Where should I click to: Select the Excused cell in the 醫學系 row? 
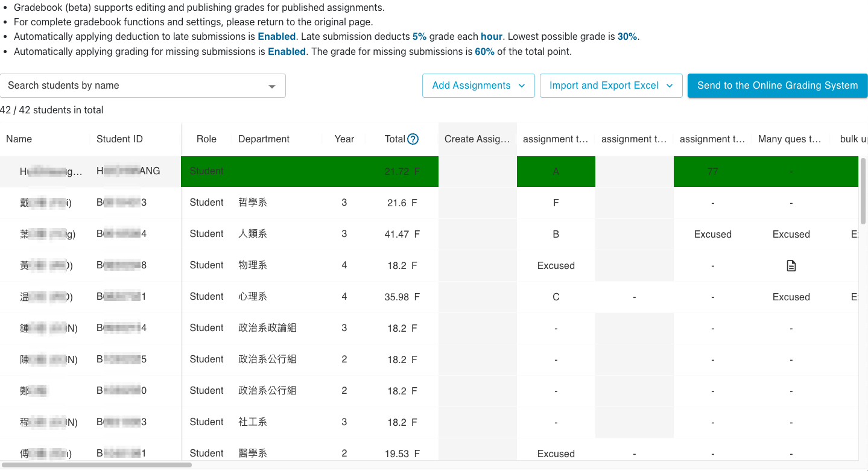(x=556, y=454)
